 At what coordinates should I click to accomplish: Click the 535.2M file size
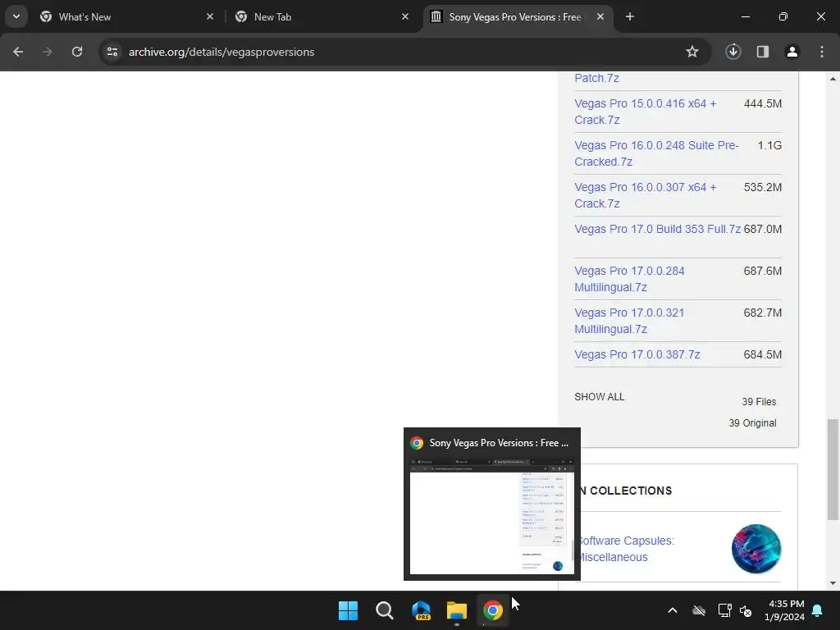coord(762,187)
